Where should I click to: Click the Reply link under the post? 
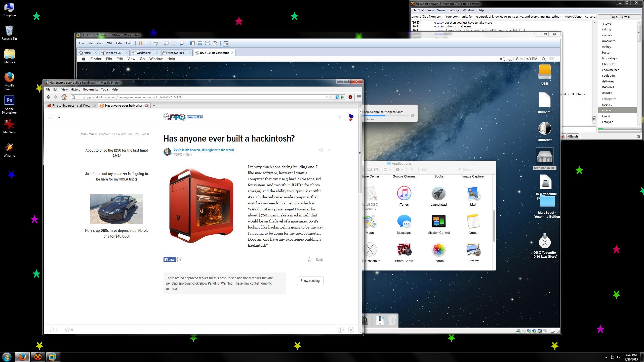319,260
